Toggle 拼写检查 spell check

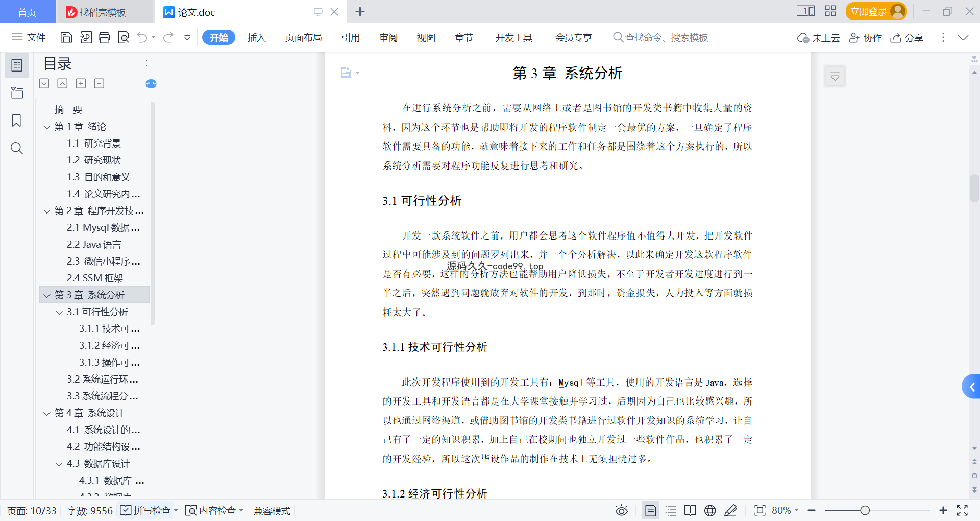tap(146, 510)
